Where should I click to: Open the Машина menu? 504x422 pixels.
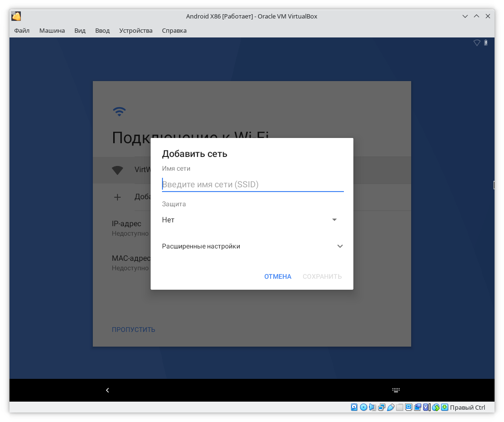coord(52,30)
